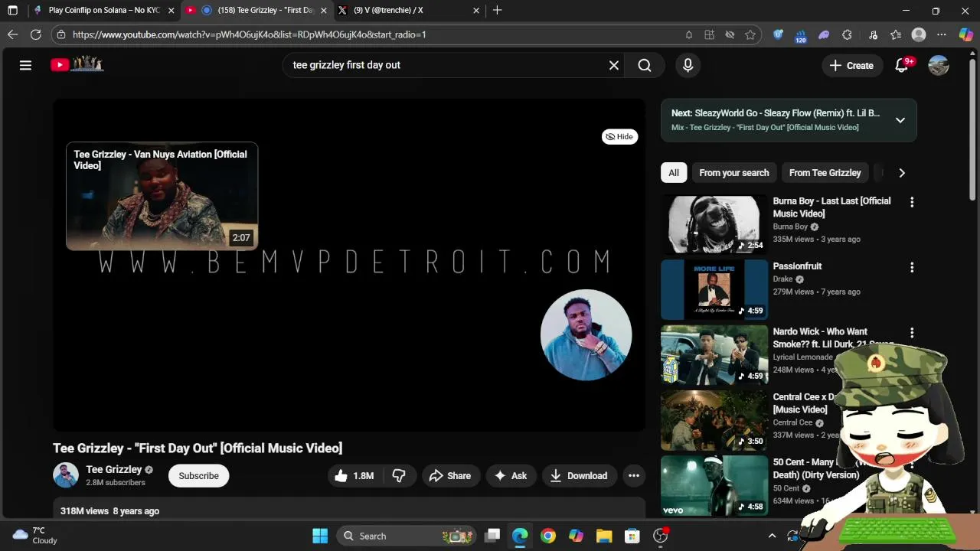980x551 pixels.
Task: Open Burna Boy Last Last thumbnail
Action: pos(714,224)
